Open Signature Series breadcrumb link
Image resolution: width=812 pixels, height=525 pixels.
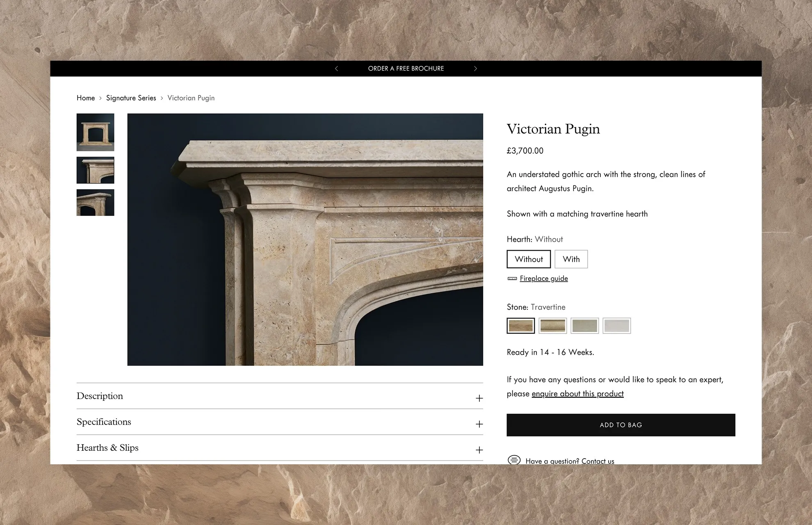(131, 98)
